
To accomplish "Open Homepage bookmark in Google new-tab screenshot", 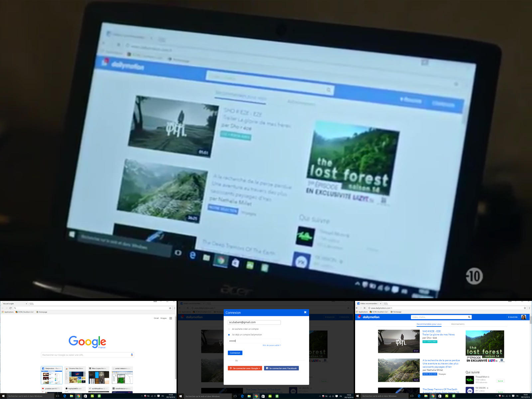I will click(42, 312).
